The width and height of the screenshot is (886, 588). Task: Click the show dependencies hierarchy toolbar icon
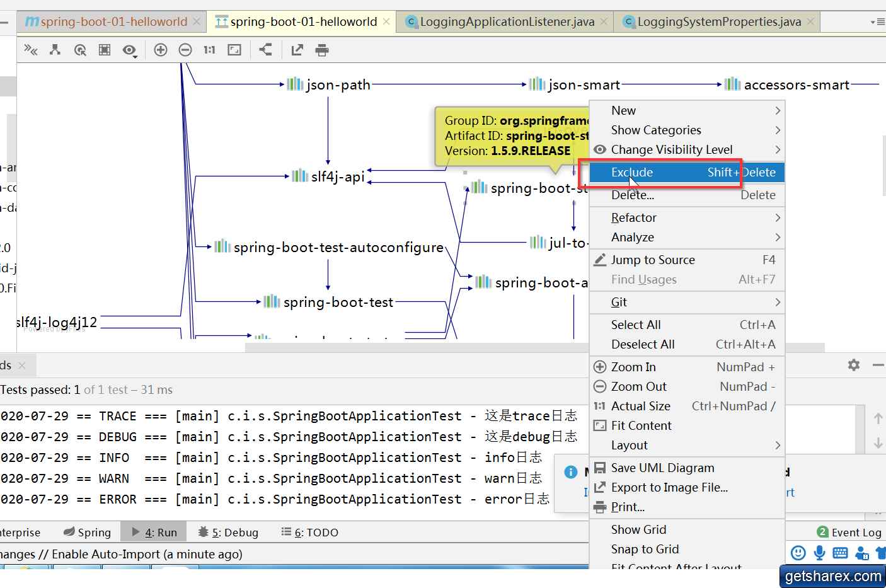tap(55, 50)
